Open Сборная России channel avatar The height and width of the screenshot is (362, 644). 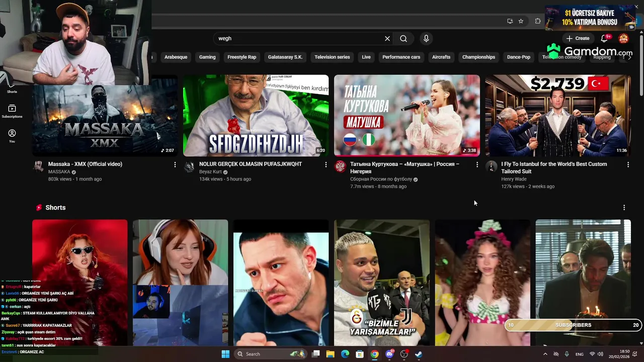click(341, 167)
